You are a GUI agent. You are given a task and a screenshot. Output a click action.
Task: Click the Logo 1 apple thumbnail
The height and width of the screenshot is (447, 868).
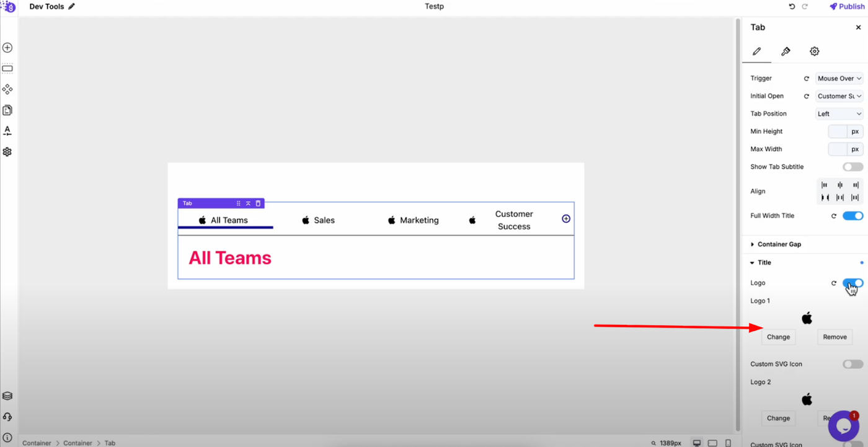pyautogui.click(x=807, y=319)
